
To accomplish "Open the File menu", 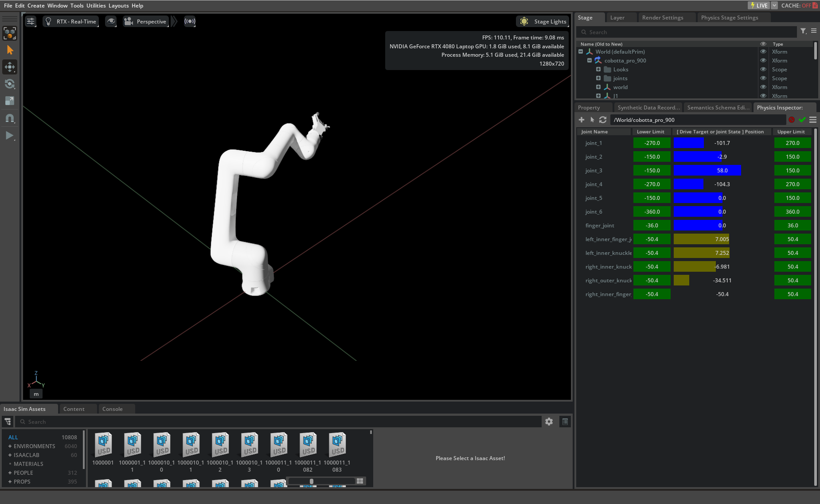I will pos(8,5).
